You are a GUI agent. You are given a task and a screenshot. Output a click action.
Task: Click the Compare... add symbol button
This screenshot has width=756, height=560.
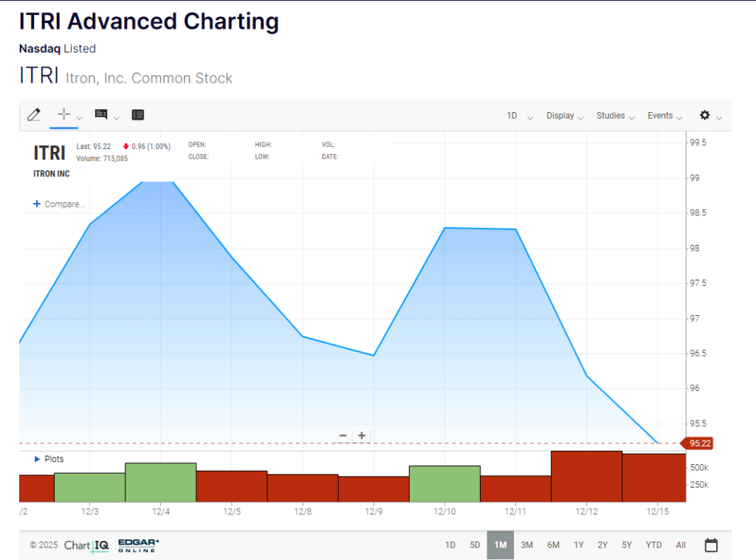click(x=59, y=204)
